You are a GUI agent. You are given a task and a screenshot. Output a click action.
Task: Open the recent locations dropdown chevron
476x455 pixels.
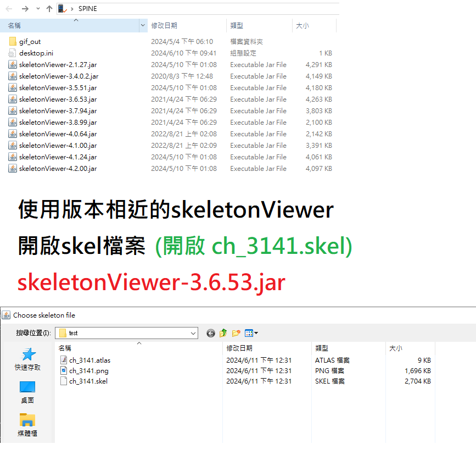tap(38, 9)
